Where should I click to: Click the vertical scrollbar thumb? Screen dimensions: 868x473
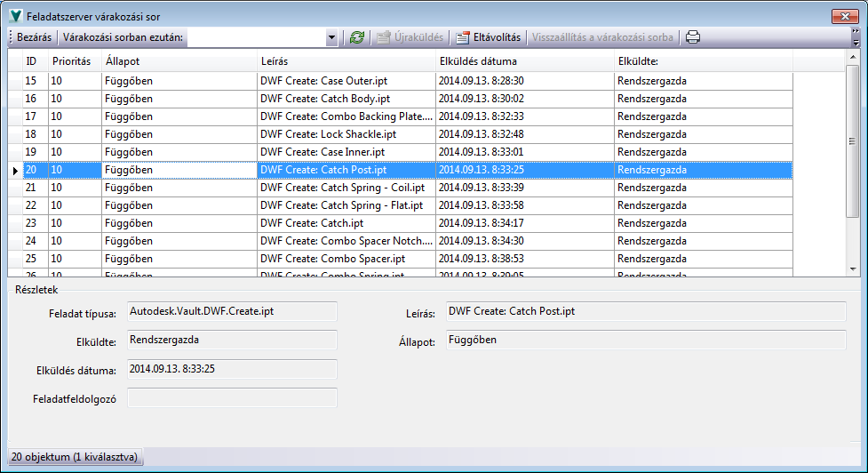853,141
